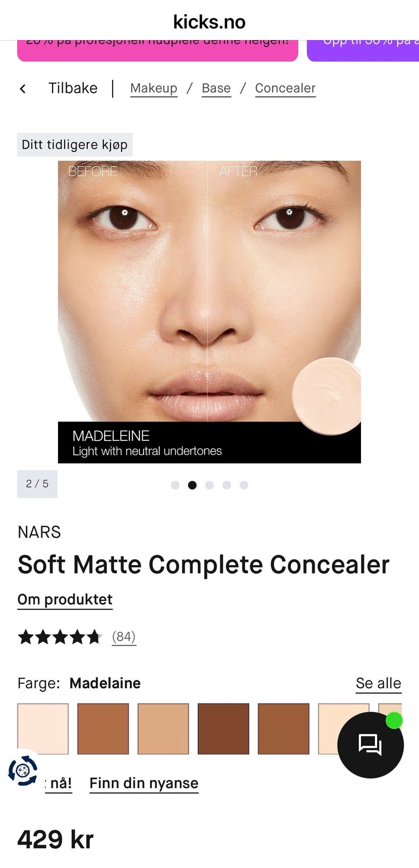Image resolution: width=419 pixels, height=868 pixels.
Task: Open the cookie settings icon
Action: tap(23, 771)
